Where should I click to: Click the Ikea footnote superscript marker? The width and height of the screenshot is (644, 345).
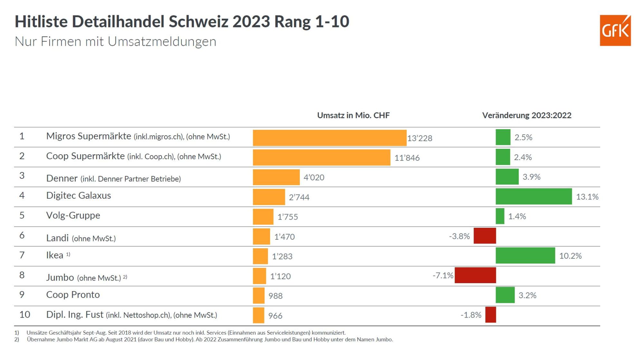(x=68, y=254)
